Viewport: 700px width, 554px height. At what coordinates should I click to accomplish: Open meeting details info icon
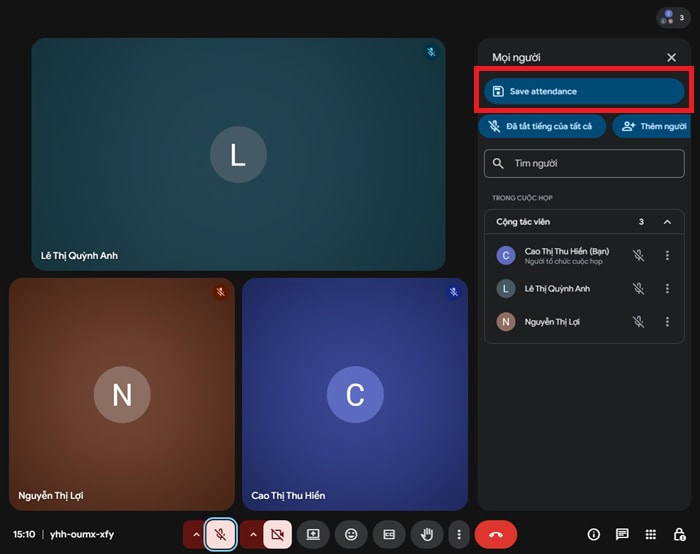[x=594, y=534]
